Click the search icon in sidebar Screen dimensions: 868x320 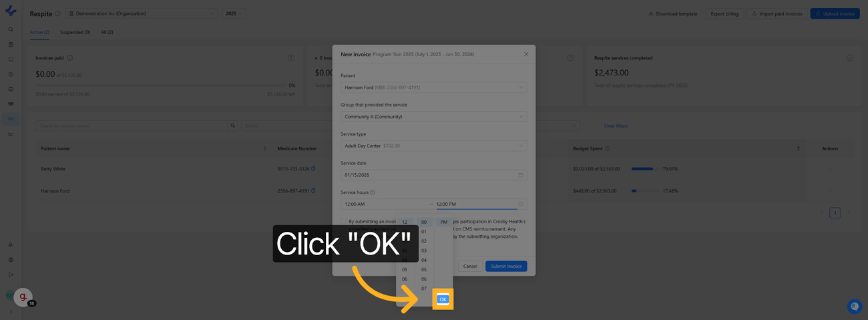[11, 29]
